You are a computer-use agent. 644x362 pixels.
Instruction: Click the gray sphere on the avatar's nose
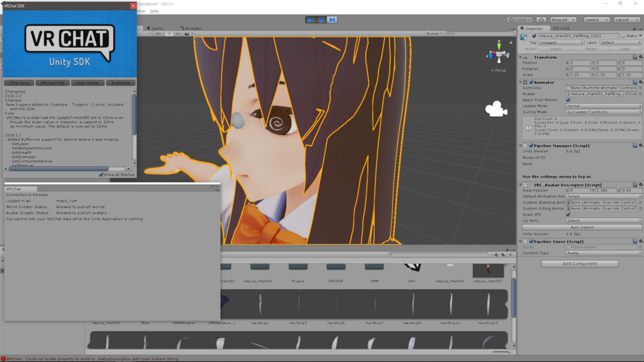pos(237,120)
